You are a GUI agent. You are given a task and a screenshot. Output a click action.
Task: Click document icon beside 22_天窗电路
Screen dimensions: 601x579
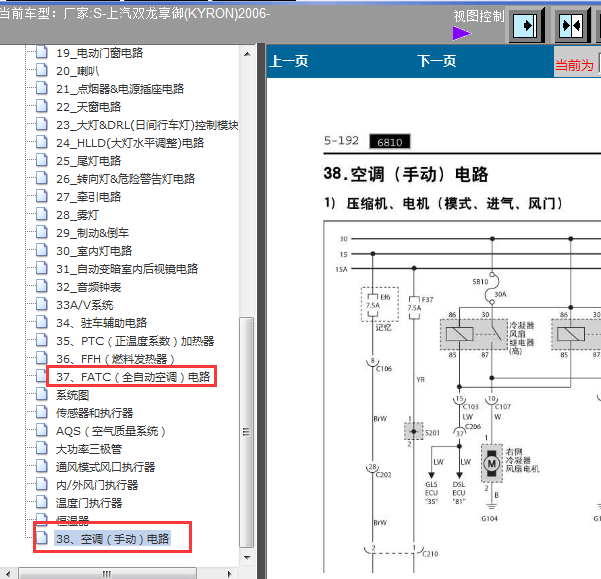[41, 106]
